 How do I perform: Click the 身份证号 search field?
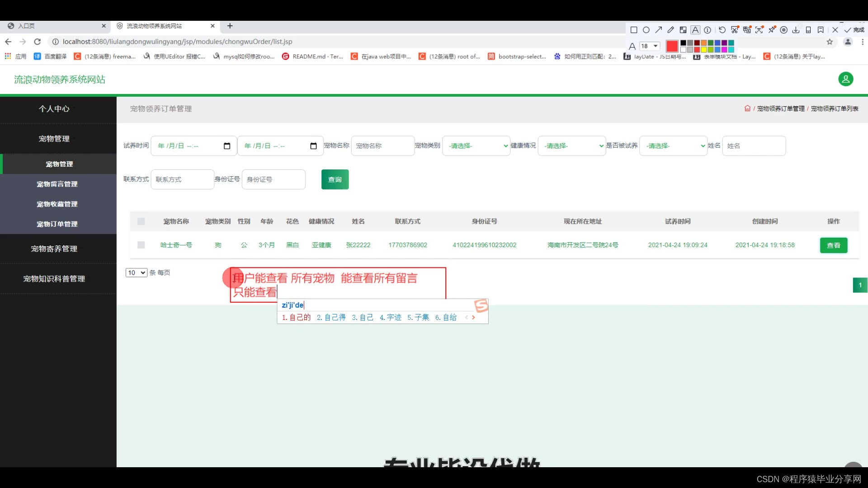point(274,179)
